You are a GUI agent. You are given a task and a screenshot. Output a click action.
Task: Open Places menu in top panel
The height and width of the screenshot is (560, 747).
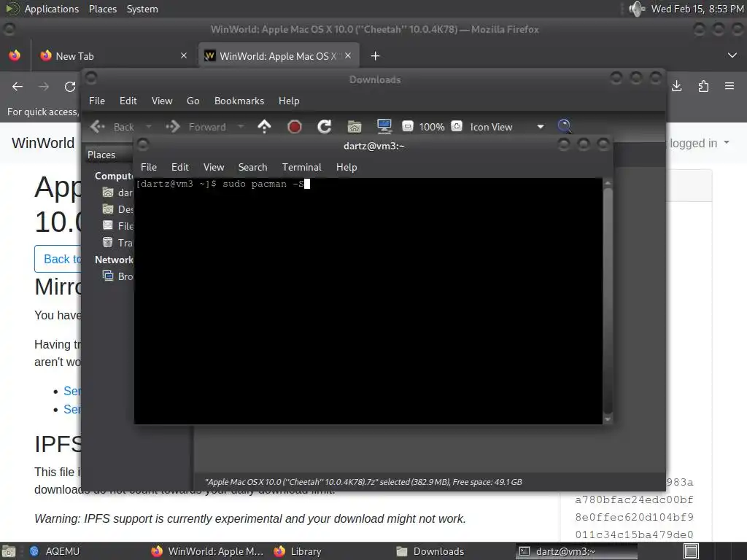point(103,9)
